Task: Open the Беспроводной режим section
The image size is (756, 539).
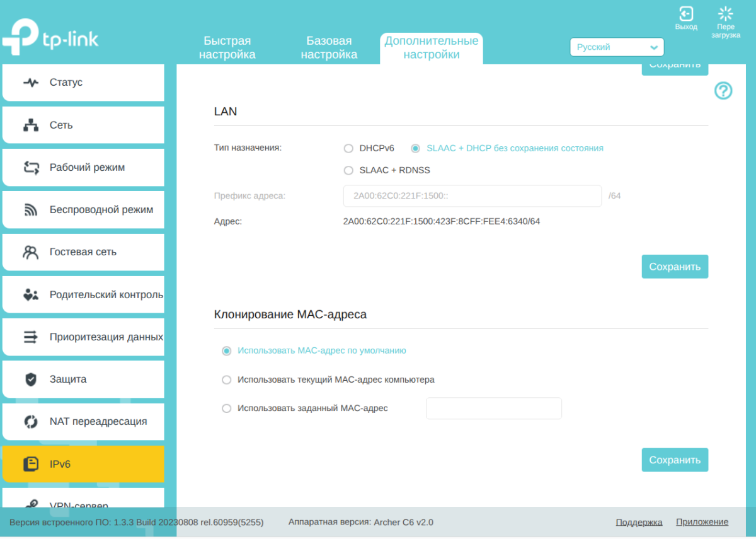Action: pyautogui.click(x=83, y=210)
